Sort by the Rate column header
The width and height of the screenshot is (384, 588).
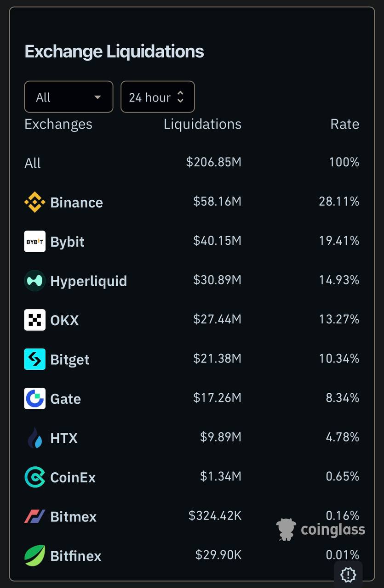344,124
